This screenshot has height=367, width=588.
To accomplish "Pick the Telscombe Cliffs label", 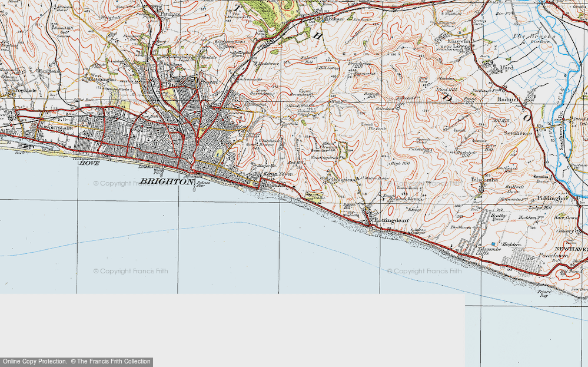I will point(489,251).
